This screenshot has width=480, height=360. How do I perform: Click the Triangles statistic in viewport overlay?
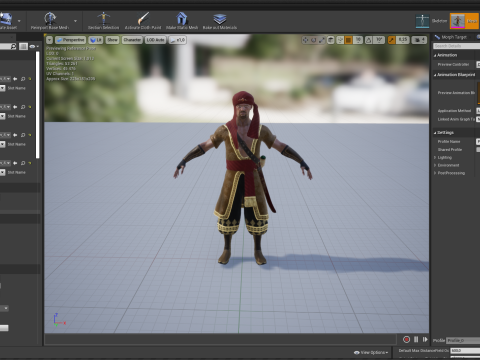(62, 63)
